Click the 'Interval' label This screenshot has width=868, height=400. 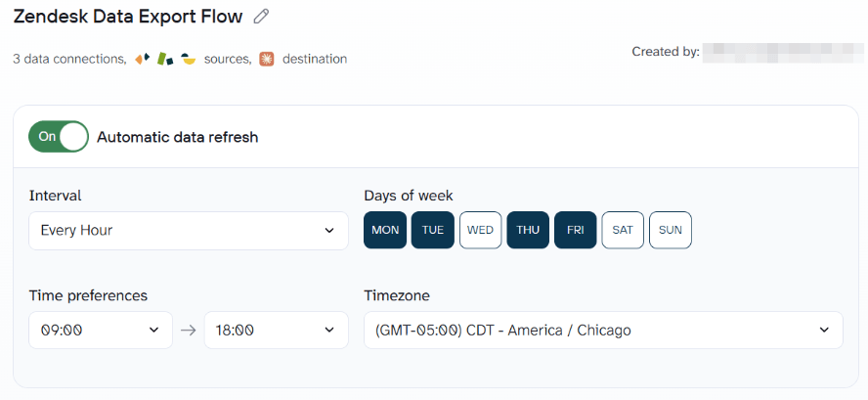(56, 196)
